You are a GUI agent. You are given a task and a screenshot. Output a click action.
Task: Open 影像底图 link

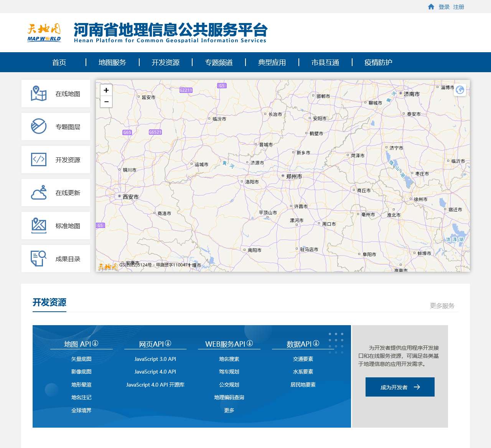[x=81, y=372]
